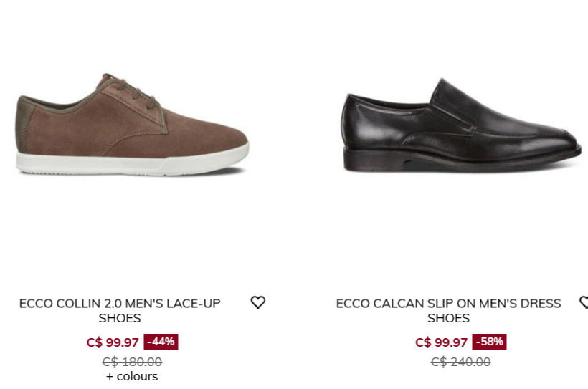Click the word "SHOES" under Ecco Calcan title
588x389 pixels.
pyautogui.click(x=448, y=319)
